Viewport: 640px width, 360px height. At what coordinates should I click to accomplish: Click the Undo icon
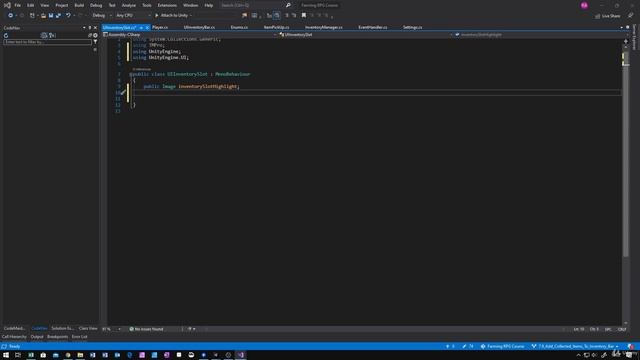point(68,16)
